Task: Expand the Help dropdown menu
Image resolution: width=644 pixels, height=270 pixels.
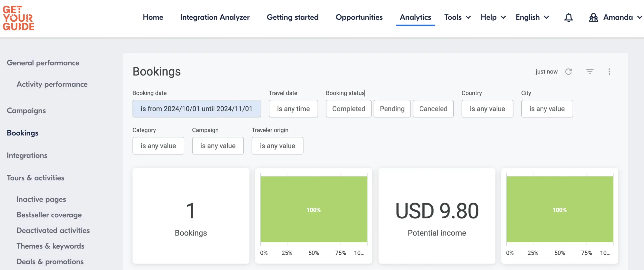Action: point(493,17)
